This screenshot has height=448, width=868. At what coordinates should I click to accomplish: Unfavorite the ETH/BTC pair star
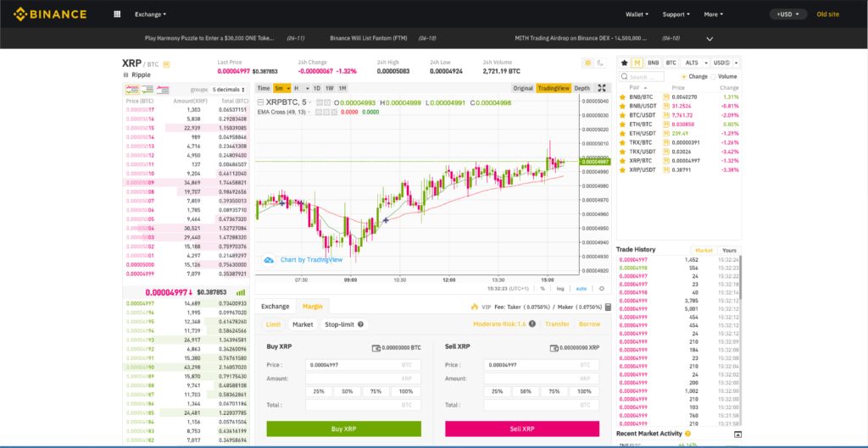click(x=623, y=124)
